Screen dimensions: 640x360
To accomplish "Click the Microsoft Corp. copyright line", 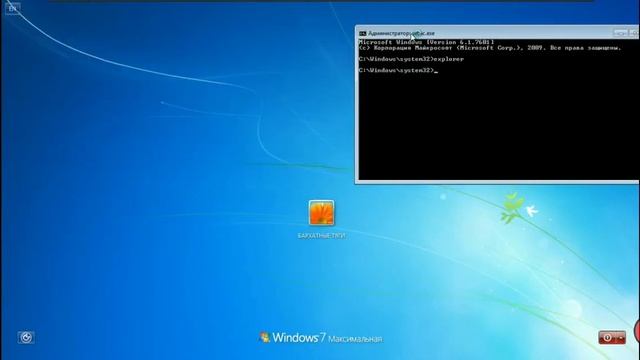I will (x=490, y=48).
